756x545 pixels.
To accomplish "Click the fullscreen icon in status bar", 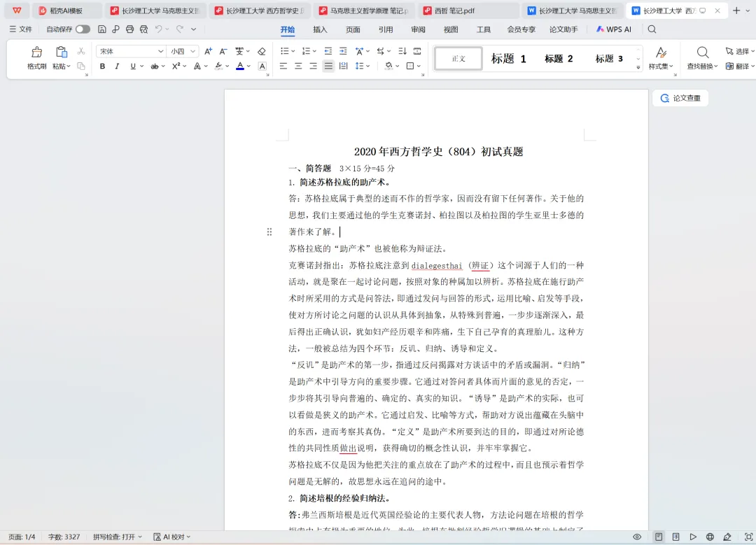I will 749,537.
